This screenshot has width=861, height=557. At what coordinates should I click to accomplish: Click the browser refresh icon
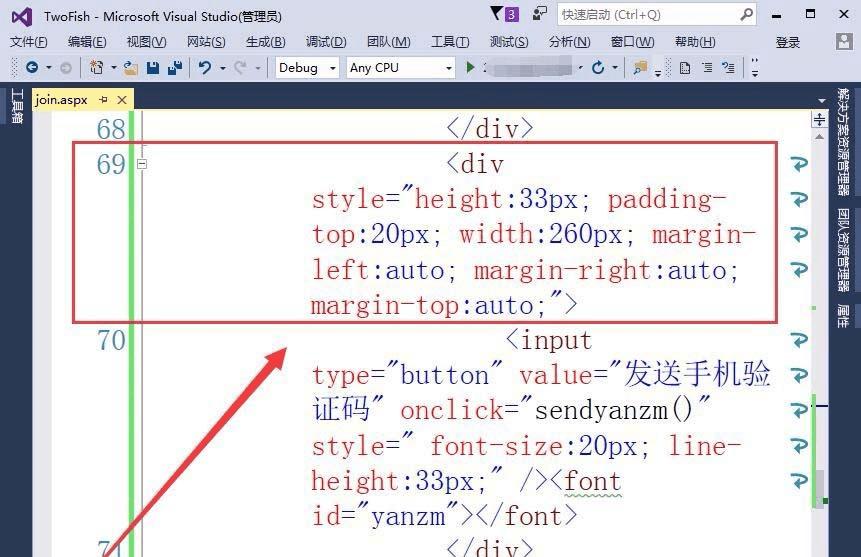pyautogui.click(x=598, y=68)
